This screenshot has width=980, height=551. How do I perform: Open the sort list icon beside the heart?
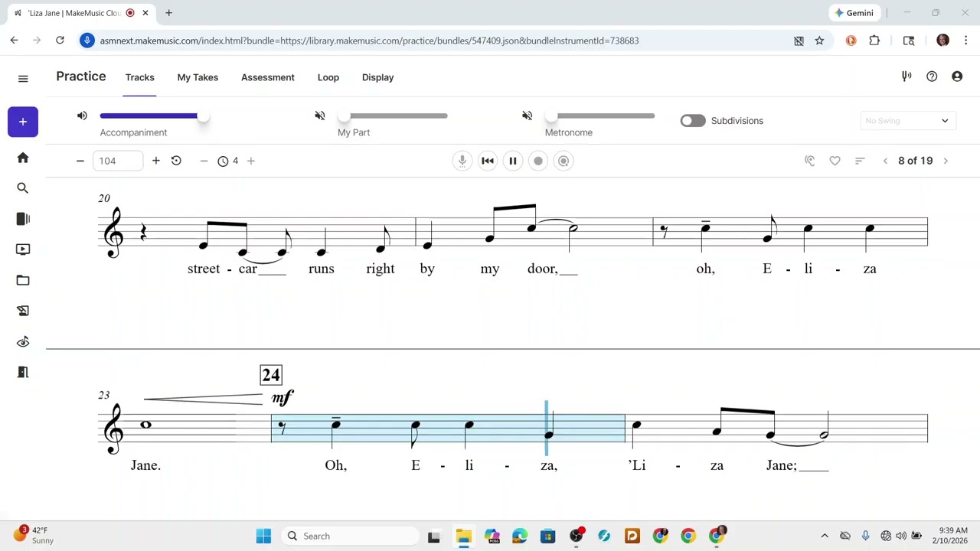coord(860,161)
